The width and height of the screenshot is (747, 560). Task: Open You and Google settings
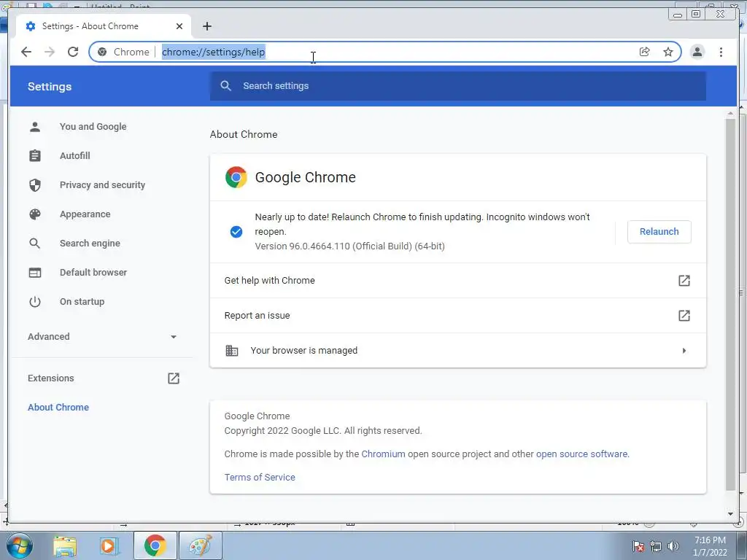click(x=93, y=127)
